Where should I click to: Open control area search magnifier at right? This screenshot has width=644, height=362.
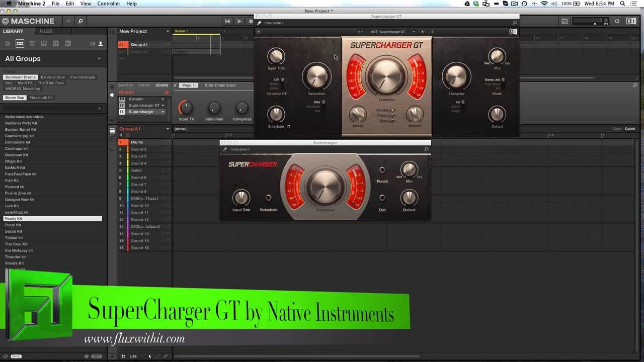pos(634,85)
